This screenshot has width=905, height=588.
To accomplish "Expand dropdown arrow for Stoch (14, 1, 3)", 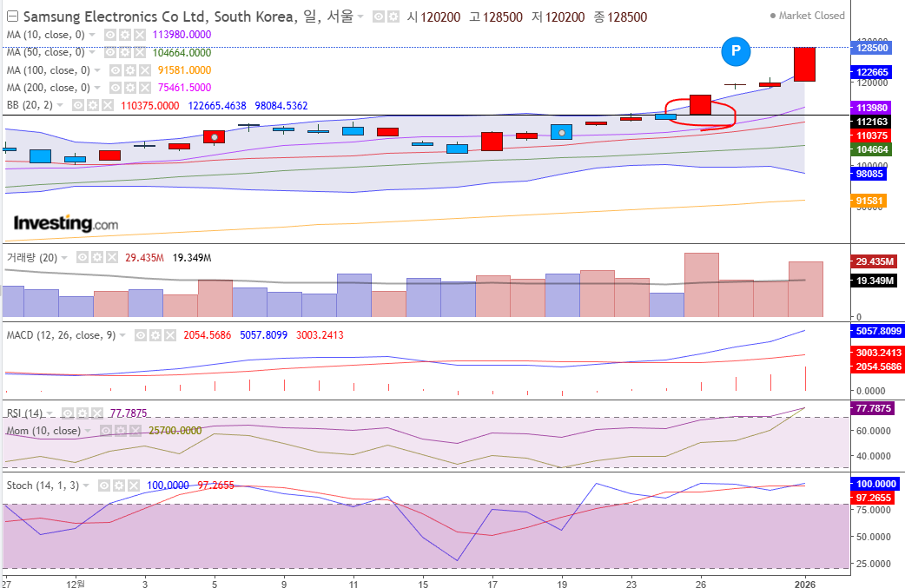I will point(86,486).
